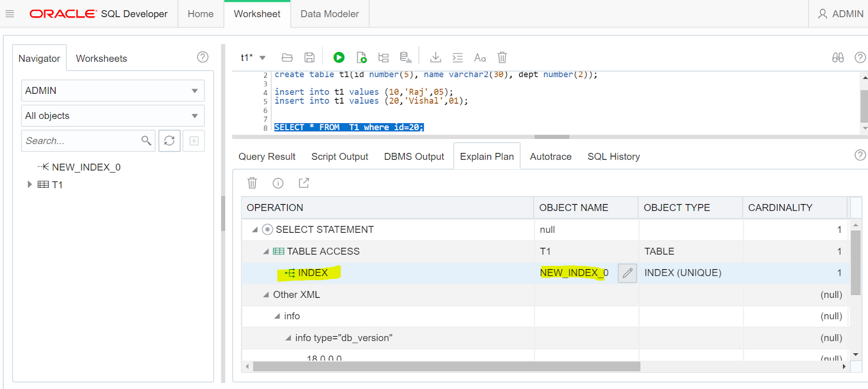Open the t1 worksheet name dropdown arrow
Viewport: 868px width, 389px height.
click(263, 58)
